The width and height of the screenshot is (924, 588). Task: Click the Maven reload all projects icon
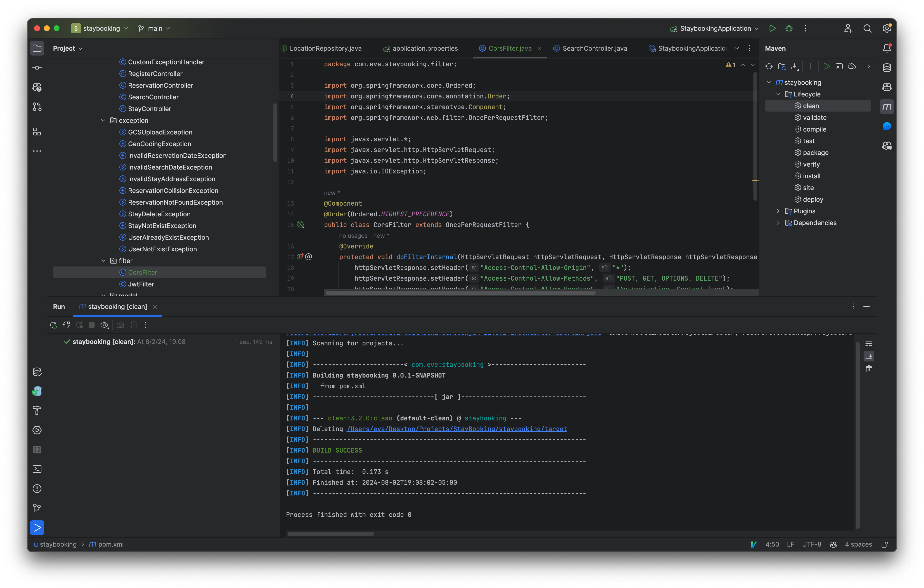[769, 66]
